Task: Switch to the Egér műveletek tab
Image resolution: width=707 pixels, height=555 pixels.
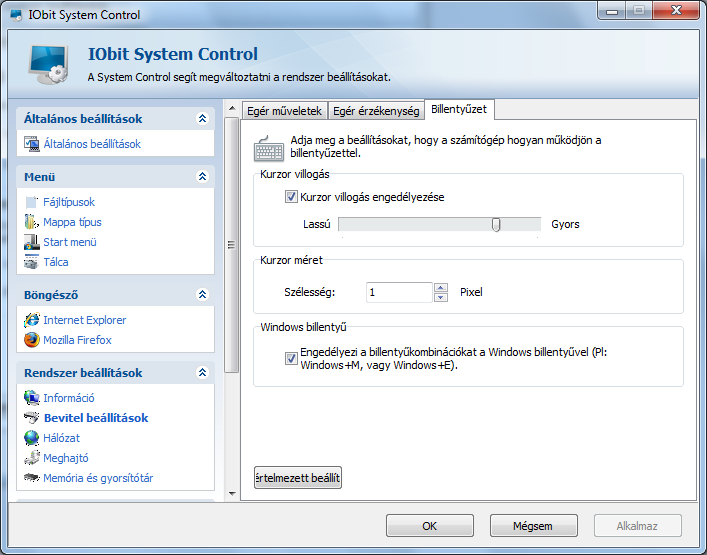Action: coord(285,111)
